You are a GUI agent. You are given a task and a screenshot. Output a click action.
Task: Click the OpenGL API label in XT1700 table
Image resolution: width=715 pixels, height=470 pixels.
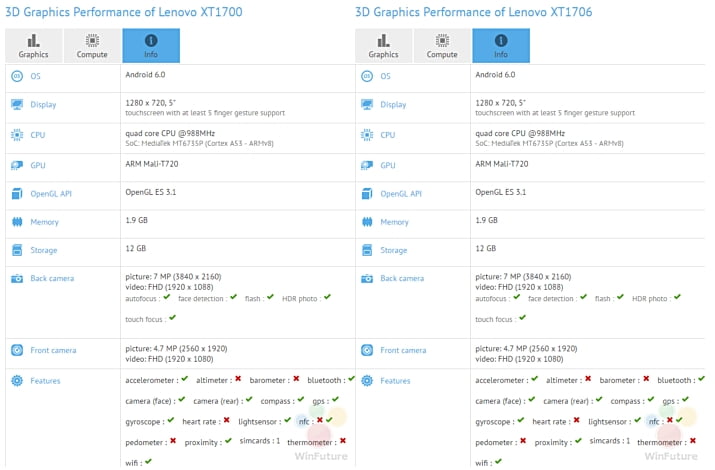(x=51, y=194)
